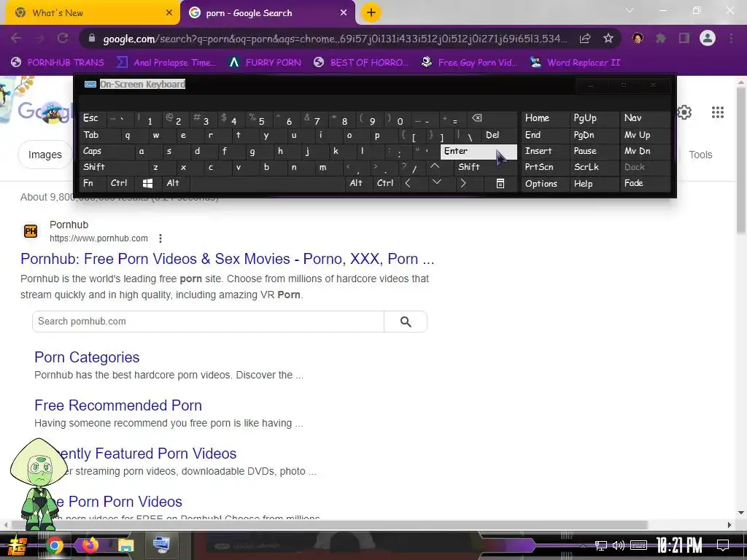Tap the Esc key on the keyboard
The image size is (747, 560).
click(93, 119)
